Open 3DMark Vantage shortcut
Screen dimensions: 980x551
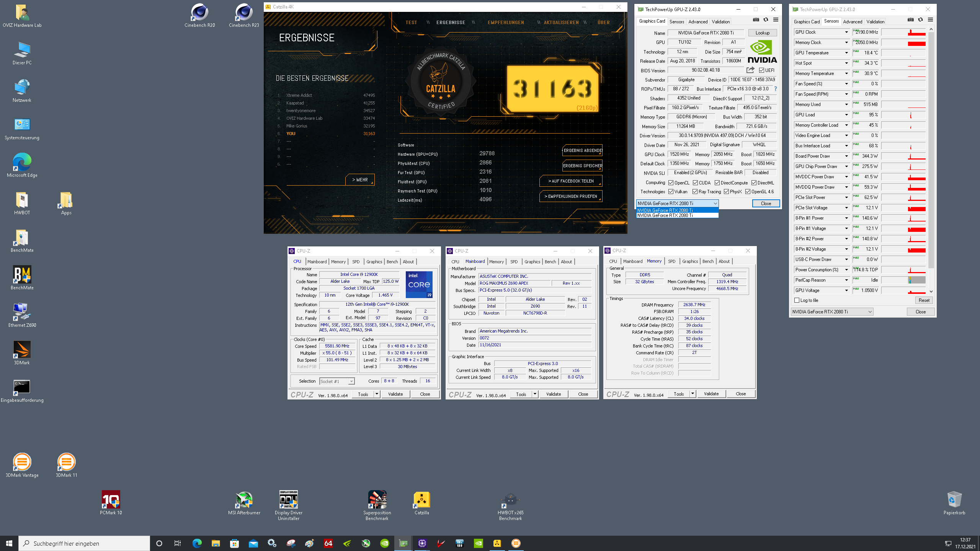click(22, 466)
